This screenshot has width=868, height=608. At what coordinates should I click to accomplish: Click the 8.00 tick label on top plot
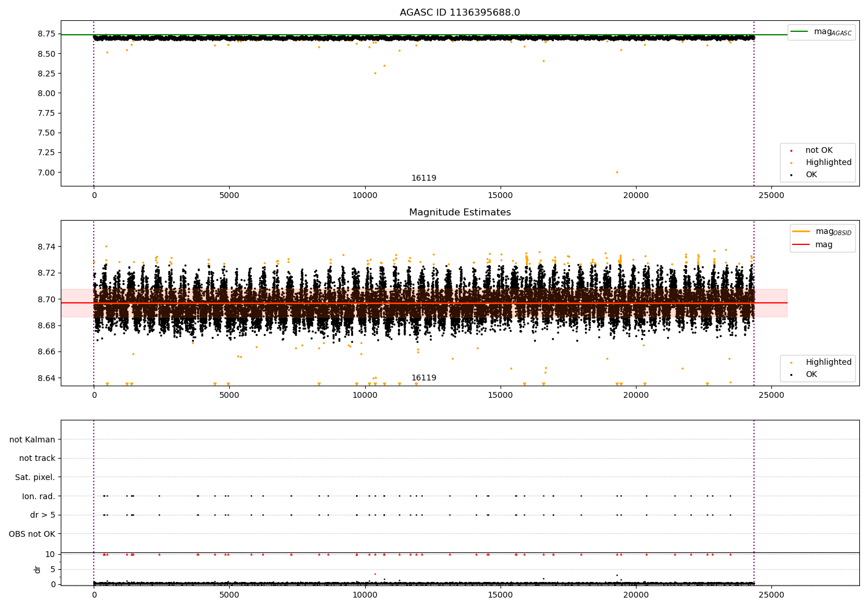pyautogui.click(x=45, y=93)
